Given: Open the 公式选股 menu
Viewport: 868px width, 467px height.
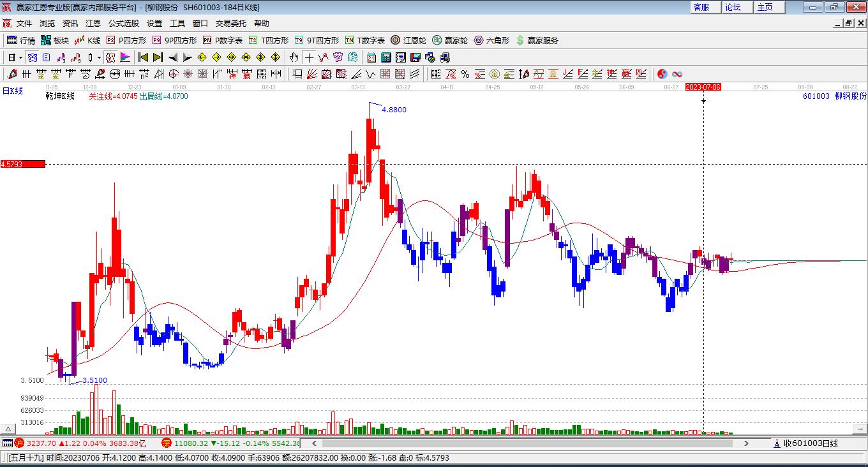Looking at the screenshot, I should 124,24.
